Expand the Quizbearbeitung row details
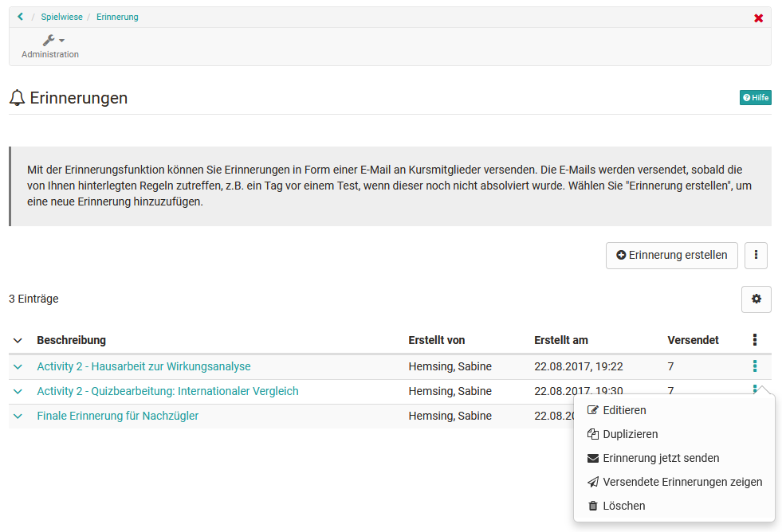Viewport: 782px width, 532px height. (18, 392)
